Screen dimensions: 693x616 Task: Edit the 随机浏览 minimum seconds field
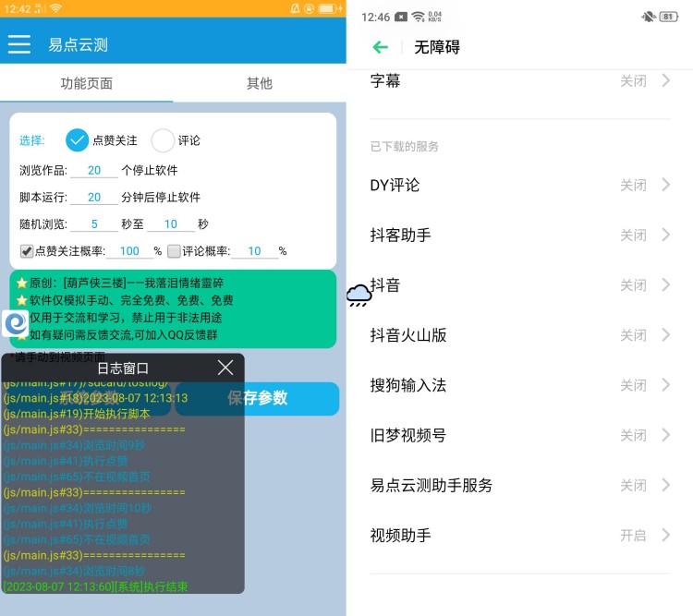(x=94, y=224)
